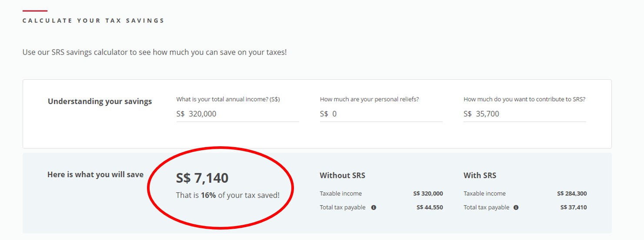Click the '16% of your tax saved' text
The height and width of the screenshot is (240, 644).
click(227, 195)
